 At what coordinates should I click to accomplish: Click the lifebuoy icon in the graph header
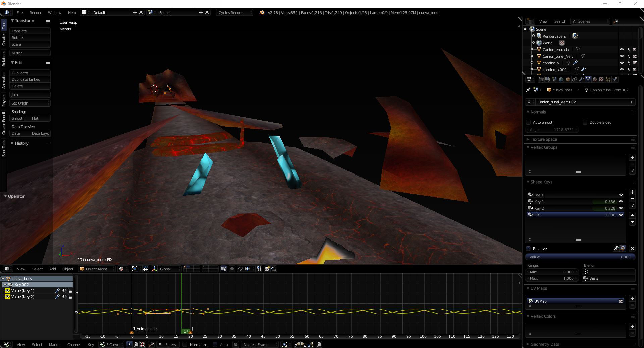click(143, 344)
